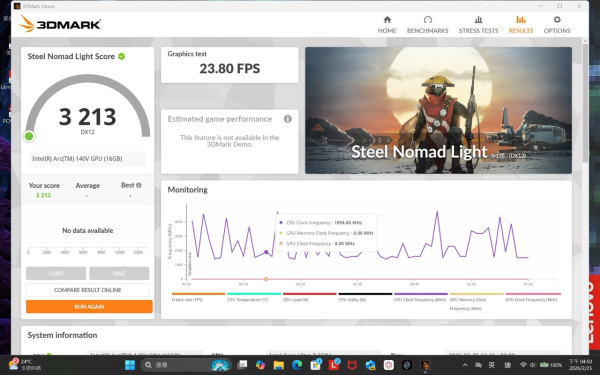Toggle GPU Load (%) legend series

309,297
